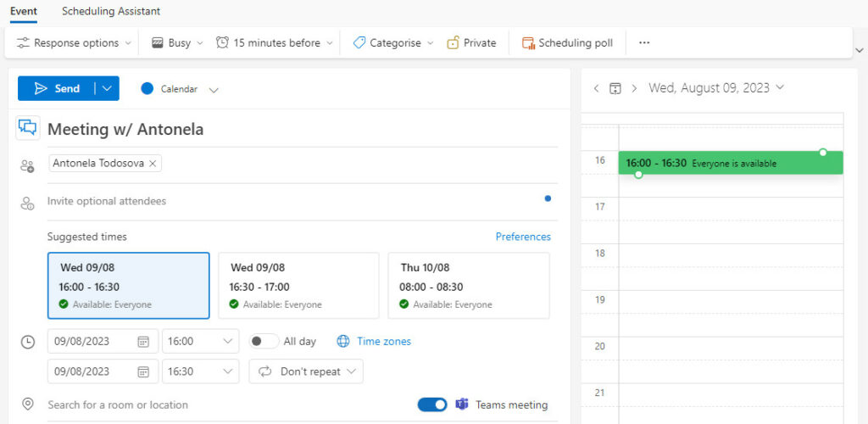Click the meeting chat bubbles icon
The height and width of the screenshot is (424, 868).
click(x=28, y=128)
